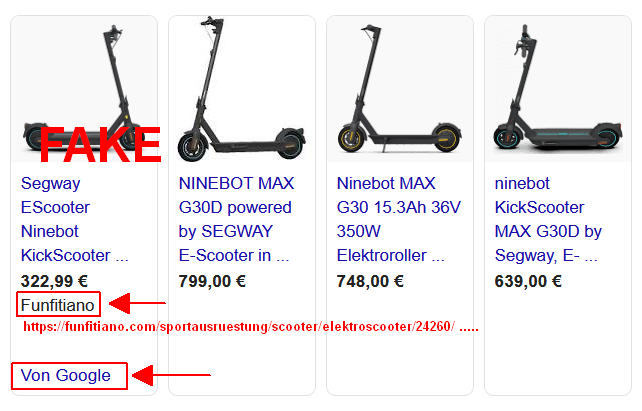642x411 pixels.
Task: Click the 748,00 € price
Action: (x=370, y=281)
